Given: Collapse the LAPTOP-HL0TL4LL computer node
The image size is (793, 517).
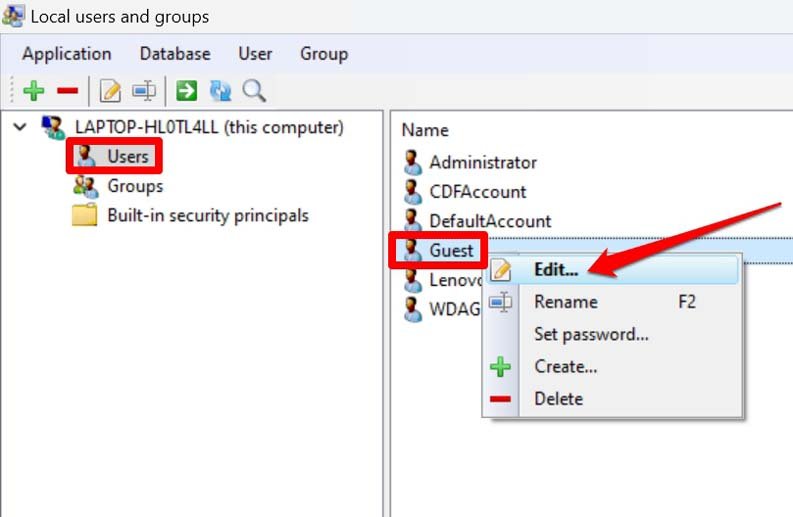Looking at the screenshot, I should [x=20, y=127].
